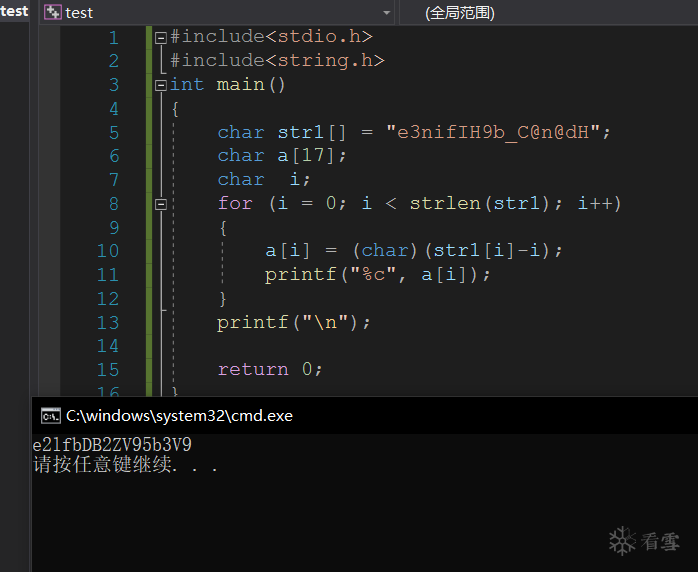Collapse the main() function at line 3

pos(160,85)
